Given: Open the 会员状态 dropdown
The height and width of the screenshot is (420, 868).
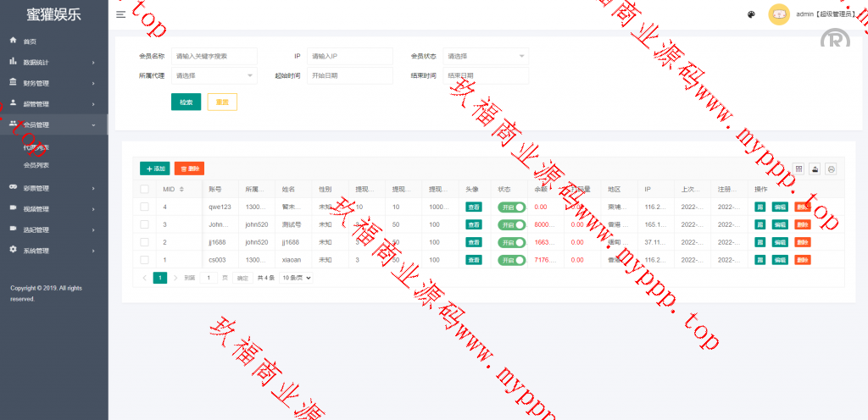Looking at the screenshot, I should pyautogui.click(x=486, y=56).
